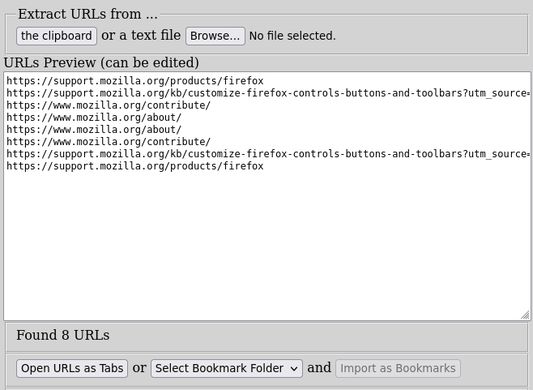Click the second mozilla.org/contribute/ line
This screenshot has height=390, width=533.
click(108, 142)
